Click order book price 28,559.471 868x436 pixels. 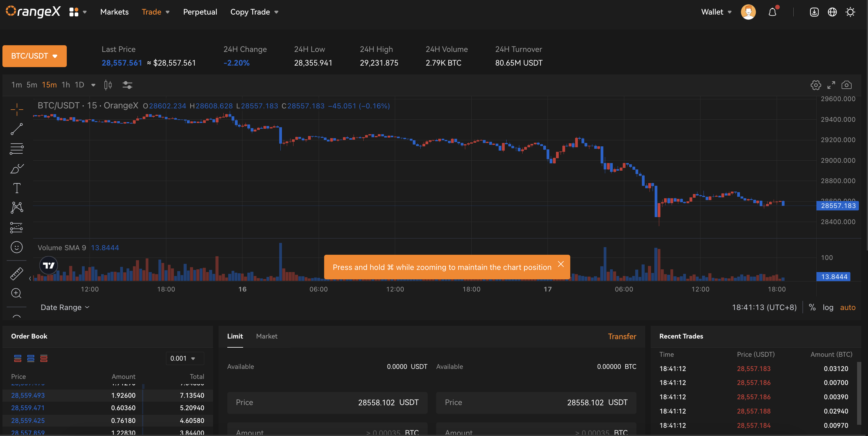(x=28, y=408)
